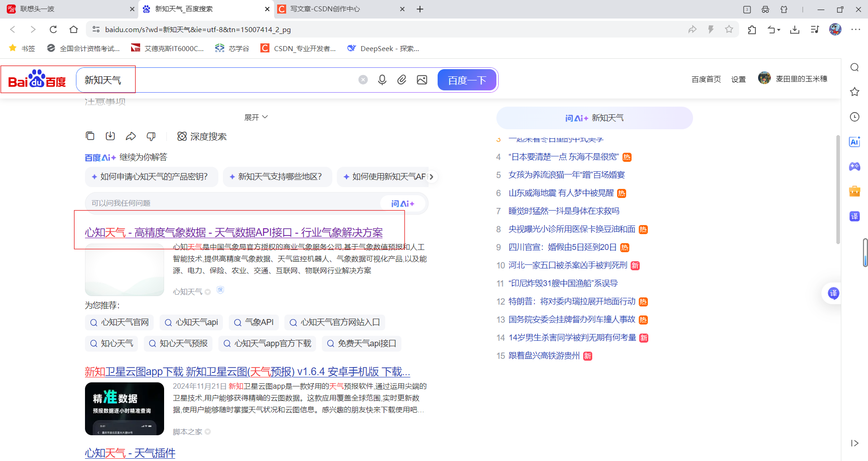Expand the AI answer with 展开
The height and width of the screenshot is (461, 868).
(x=256, y=117)
